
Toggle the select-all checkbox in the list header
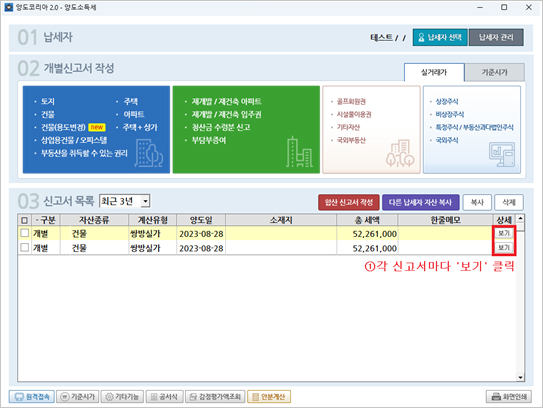(x=24, y=220)
